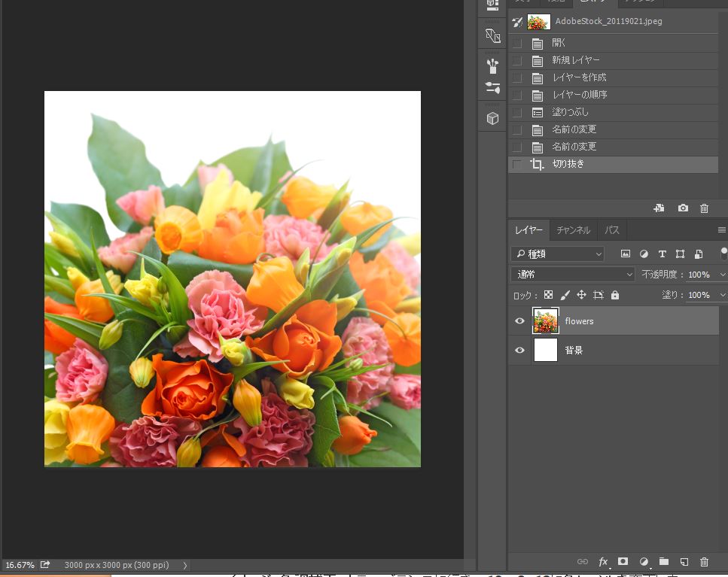Image resolution: width=728 pixels, height=577 pixels.
Task: Click the 16.67% zoom level field
Action: coord(20,565)
